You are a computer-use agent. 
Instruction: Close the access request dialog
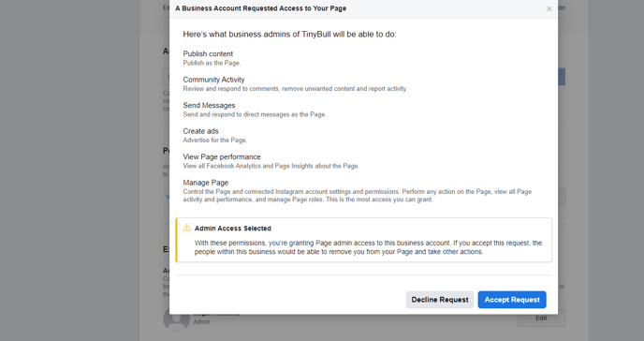(x=549, y=8)
